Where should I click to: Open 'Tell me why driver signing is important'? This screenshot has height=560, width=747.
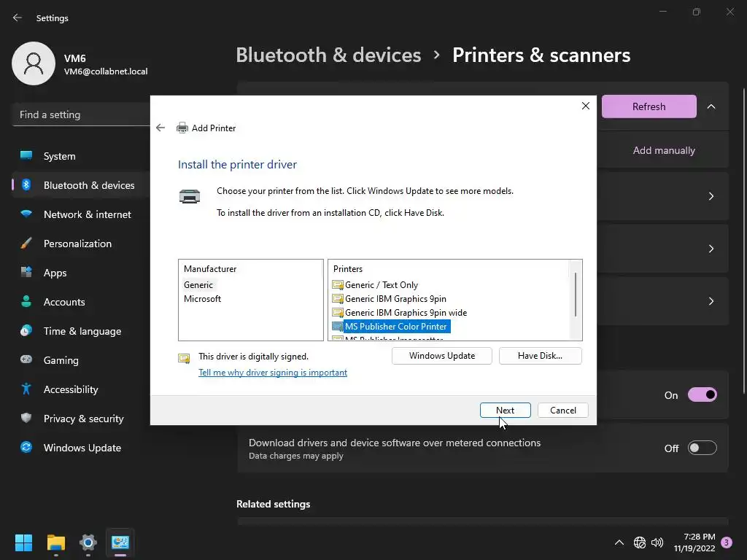click(x=273, y=373)
